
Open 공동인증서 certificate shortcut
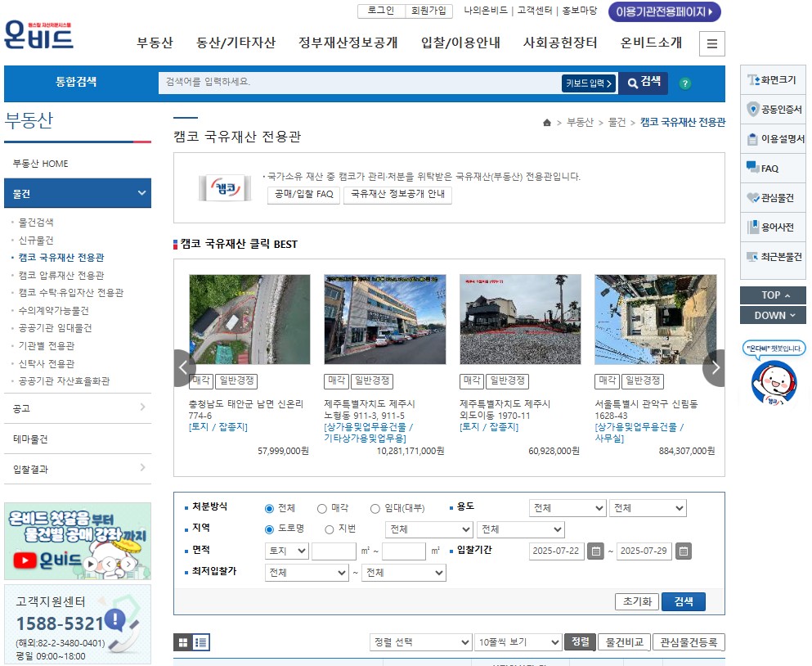773,110
